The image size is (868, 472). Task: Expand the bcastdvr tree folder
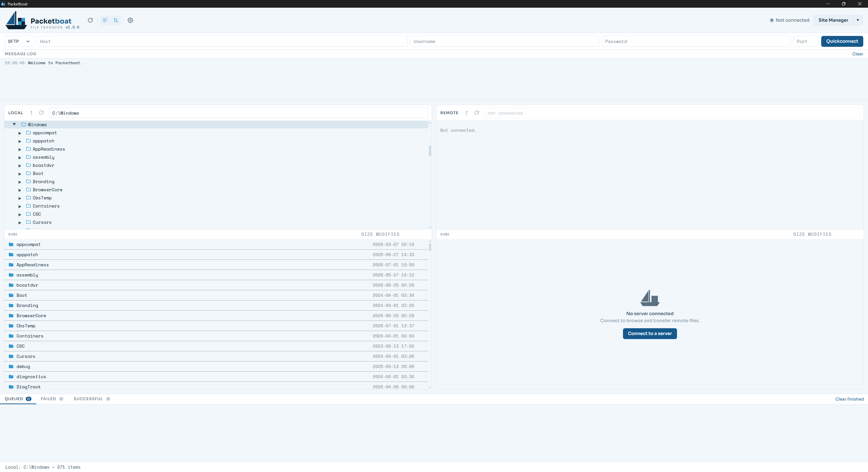[20, 166]
